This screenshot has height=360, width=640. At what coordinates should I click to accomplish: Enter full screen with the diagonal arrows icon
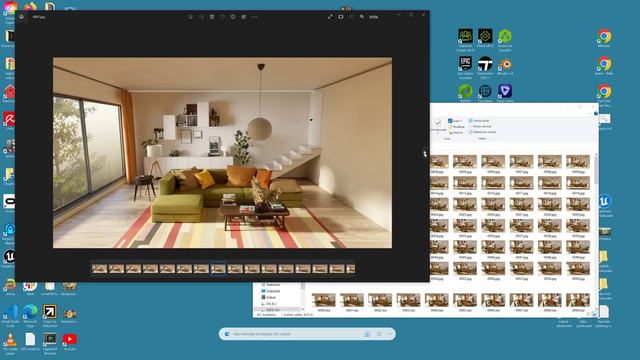pos(330,17)
